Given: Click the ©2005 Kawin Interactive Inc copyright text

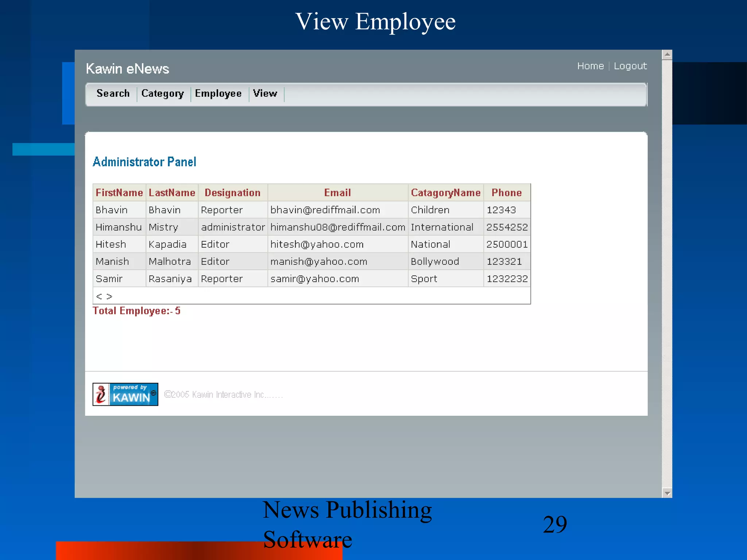Looking at the screenshot, I should point(223,394).
